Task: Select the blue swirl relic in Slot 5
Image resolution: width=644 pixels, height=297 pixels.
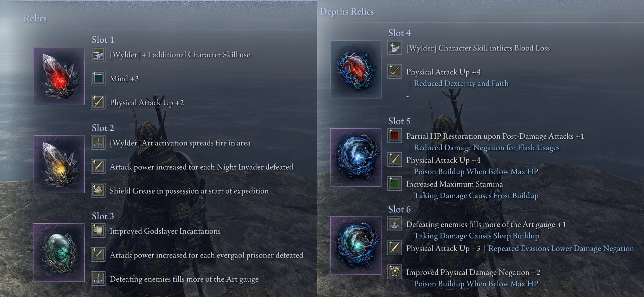Action: (x=356, y=157)
